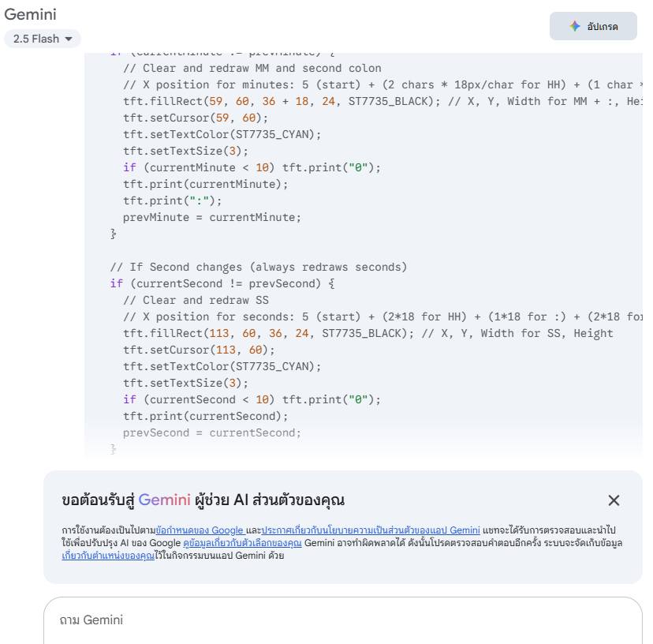Close the Gemini welcome banner
653x644 pixels.
tap(614, 500)
